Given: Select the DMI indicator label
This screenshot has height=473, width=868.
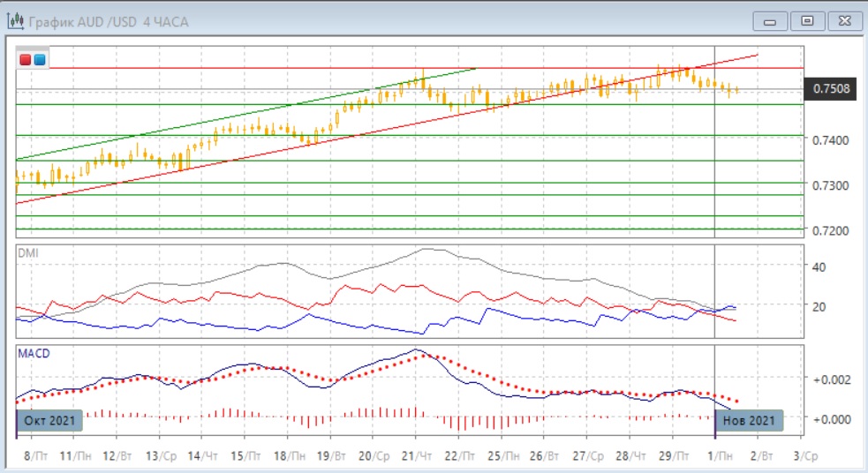Looking at the screenshot, I should (28, 252).
